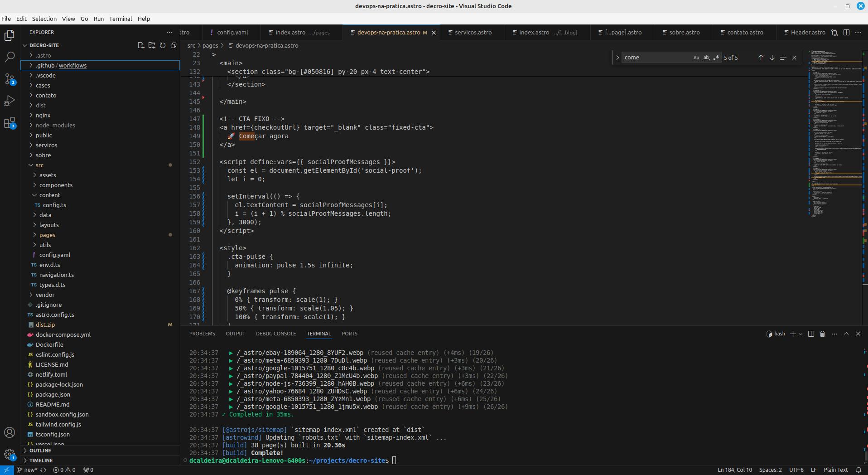The image size is (868, 475).
Task: Maximize the terminal panel size
Action: [846, 334]
